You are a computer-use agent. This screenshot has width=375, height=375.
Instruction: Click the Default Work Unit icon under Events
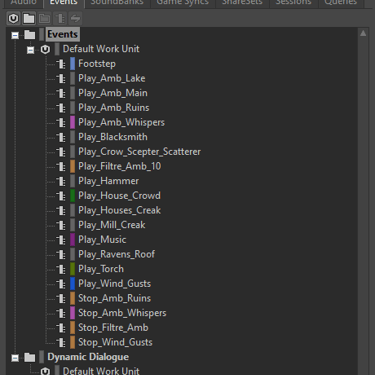pyautogui.click(x=45, y=49)
